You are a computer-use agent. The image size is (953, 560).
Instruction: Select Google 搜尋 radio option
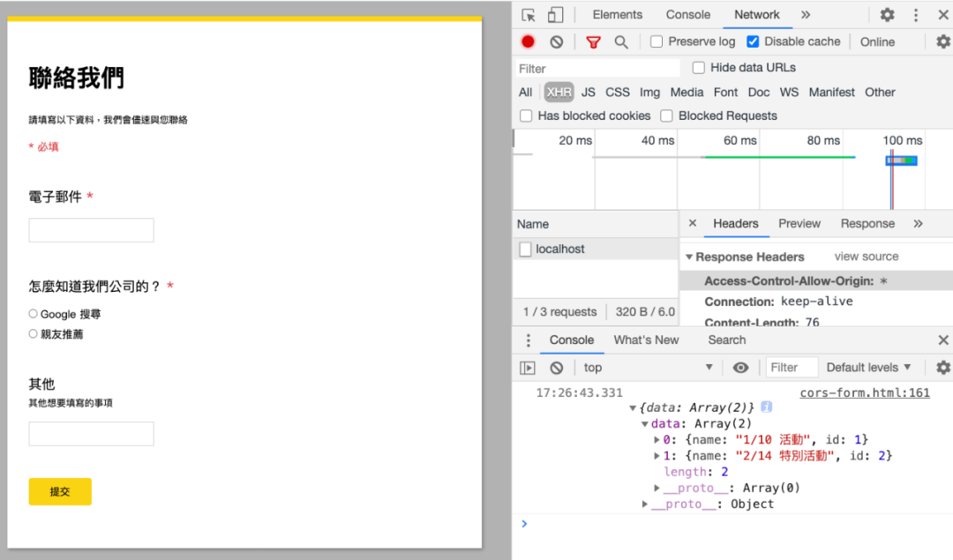coord(34,314)
